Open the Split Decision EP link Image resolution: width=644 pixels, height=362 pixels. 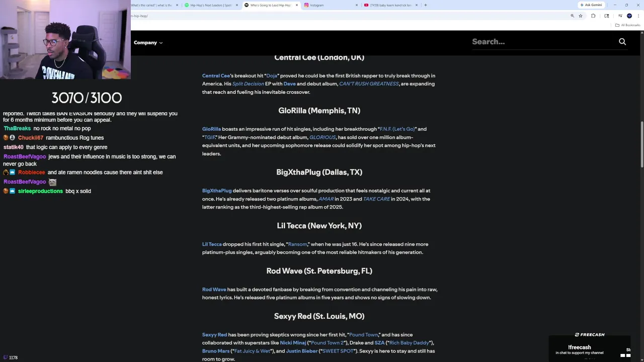pos(248,84)
